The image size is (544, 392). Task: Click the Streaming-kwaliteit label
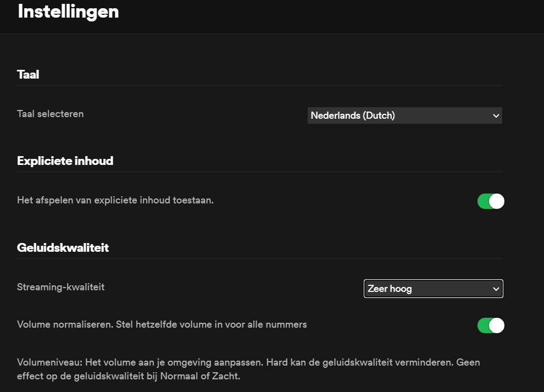point(60,287)
